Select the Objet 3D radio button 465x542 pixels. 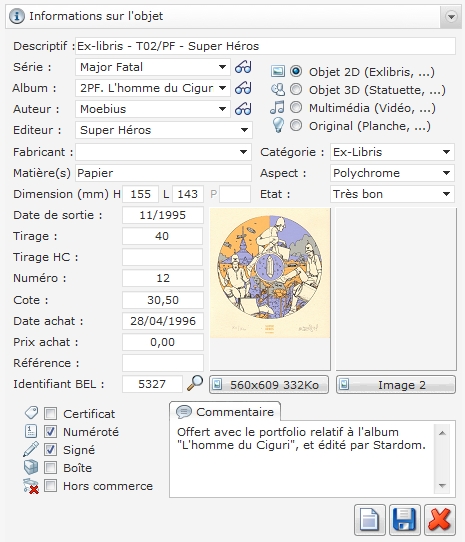point(296,90)
